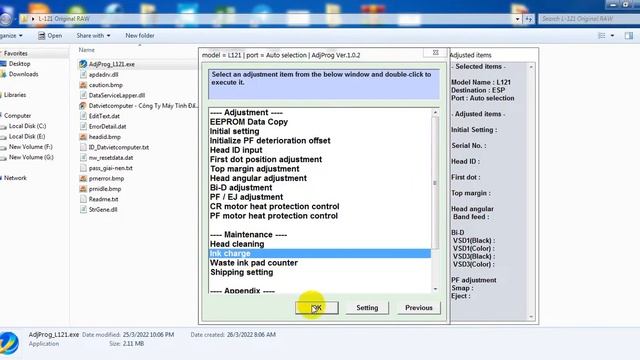Select 'Bi-D adjustment' item
The width and height of the screenshot is (640, 360).
click(241, 188)
